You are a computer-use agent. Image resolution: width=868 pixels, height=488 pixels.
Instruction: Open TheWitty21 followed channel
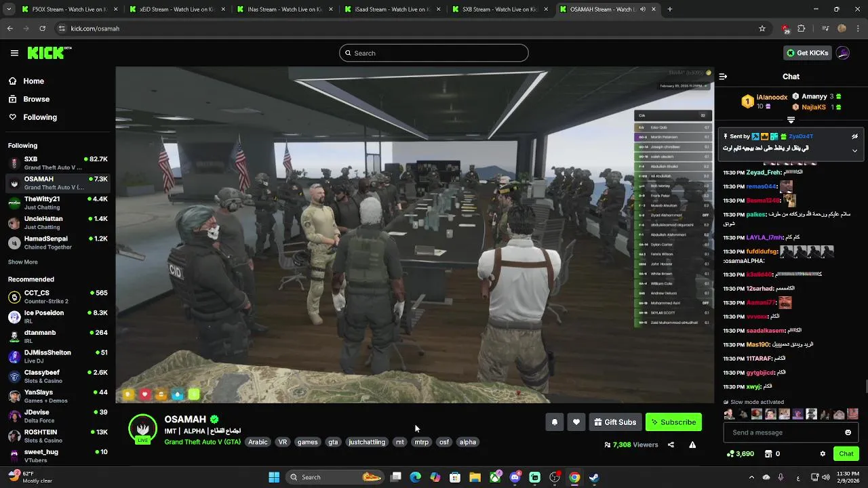click(58, 203)
